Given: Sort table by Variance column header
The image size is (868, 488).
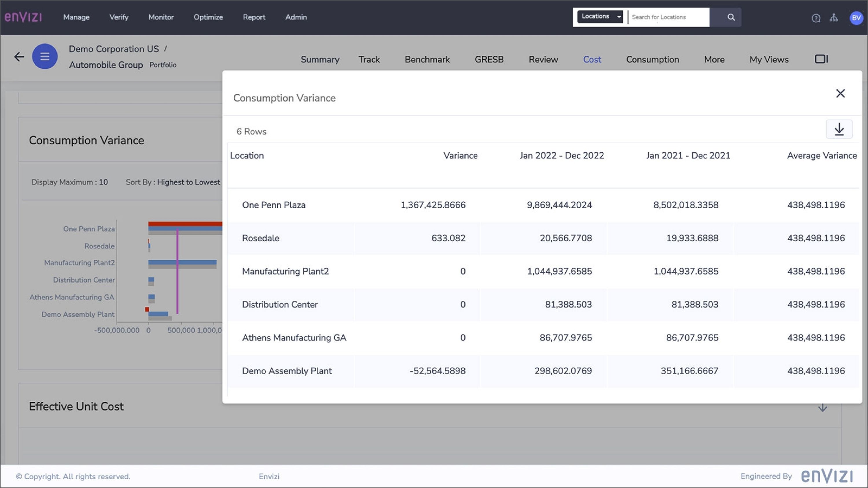Looking at the screenshot, I should 460,156.
